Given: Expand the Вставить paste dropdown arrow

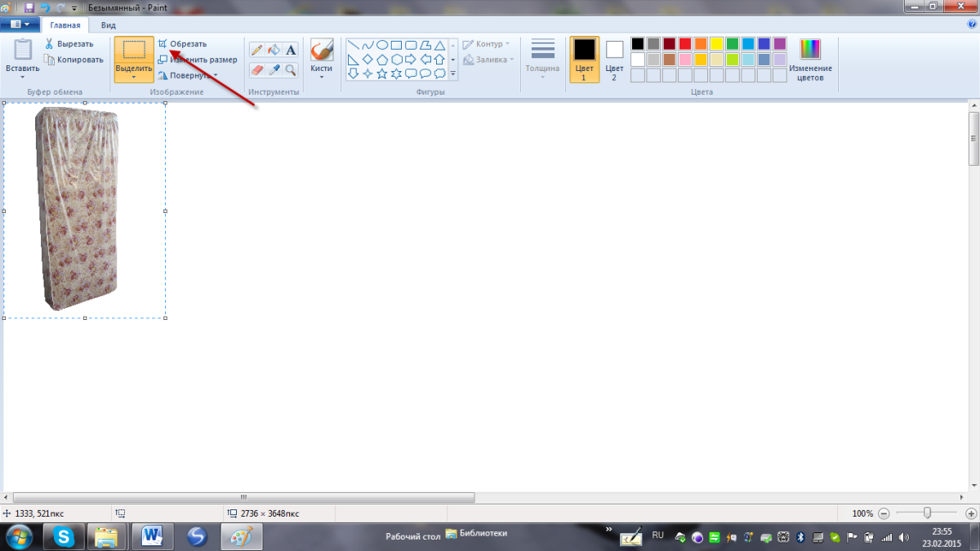Looking at the screenshot, I should point(22,78).
